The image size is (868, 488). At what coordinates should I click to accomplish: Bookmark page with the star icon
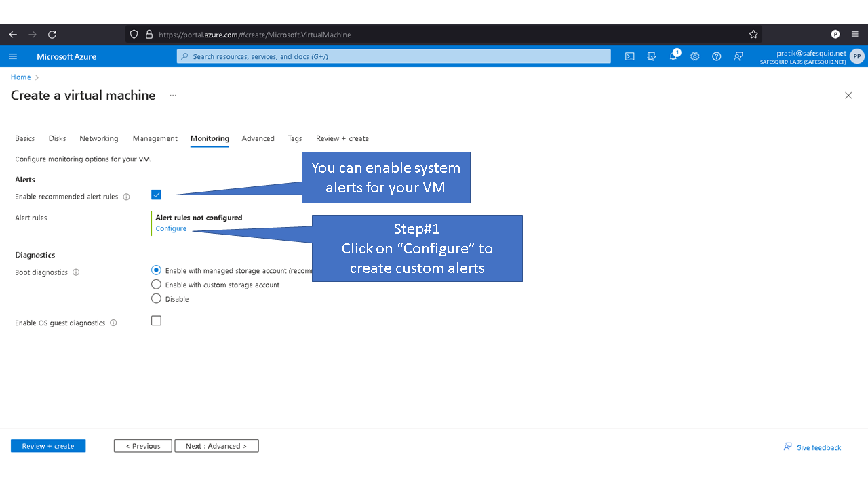pyautogui.click(x=753, y=35)
